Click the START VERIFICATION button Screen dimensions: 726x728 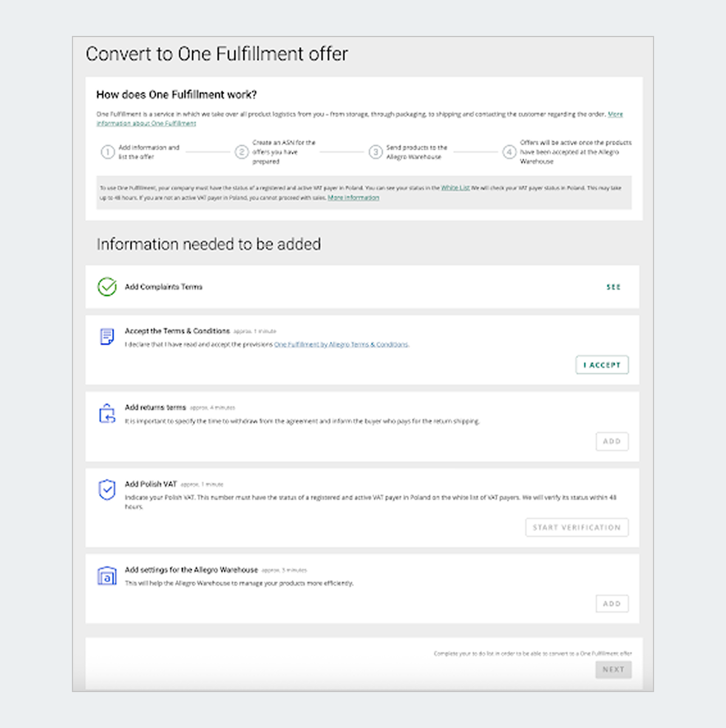point(576,527)
